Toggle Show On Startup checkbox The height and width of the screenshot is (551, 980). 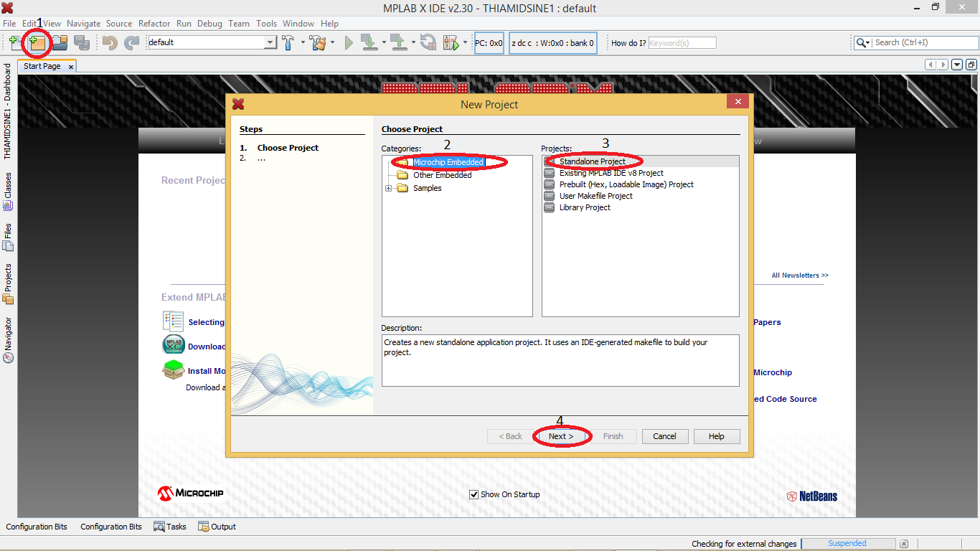473,494
